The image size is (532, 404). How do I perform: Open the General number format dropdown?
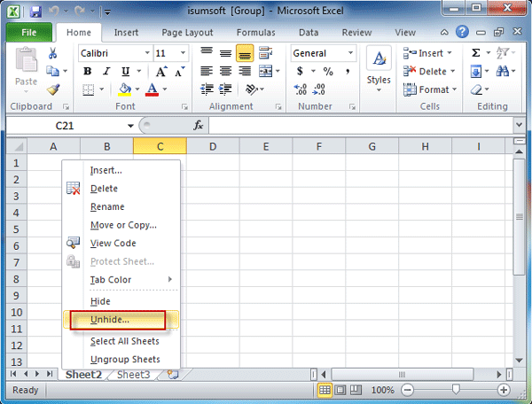click(350, 53)
